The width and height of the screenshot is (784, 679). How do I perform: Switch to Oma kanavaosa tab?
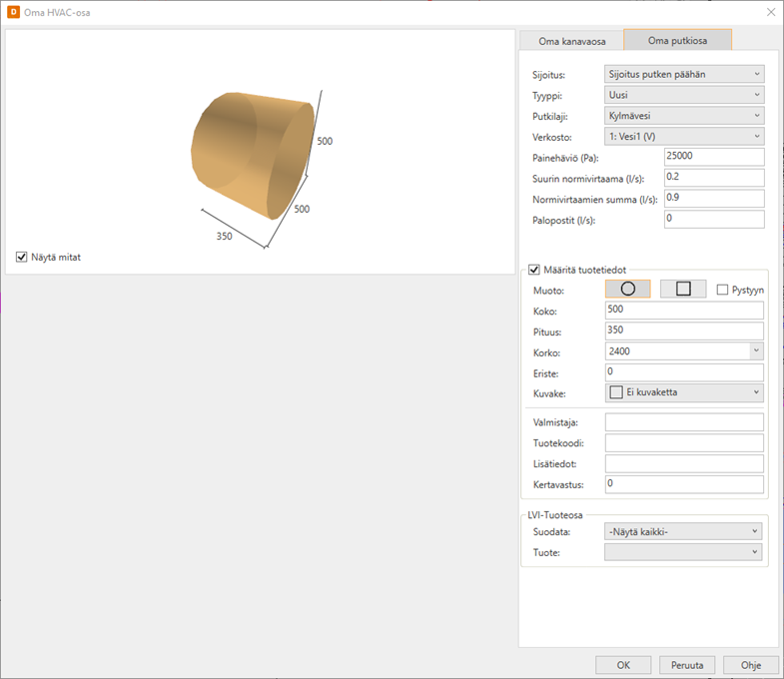[571, 41]
